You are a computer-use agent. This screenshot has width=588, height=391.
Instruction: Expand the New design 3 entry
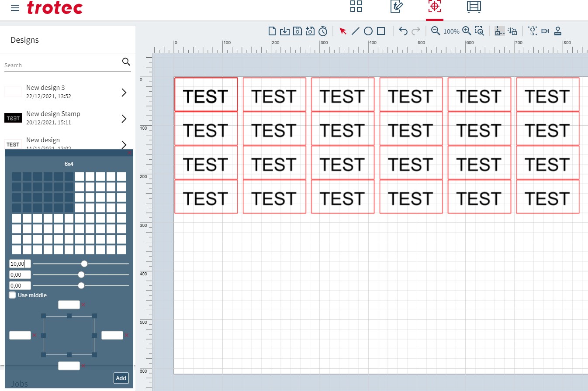[x=124, y=92]
